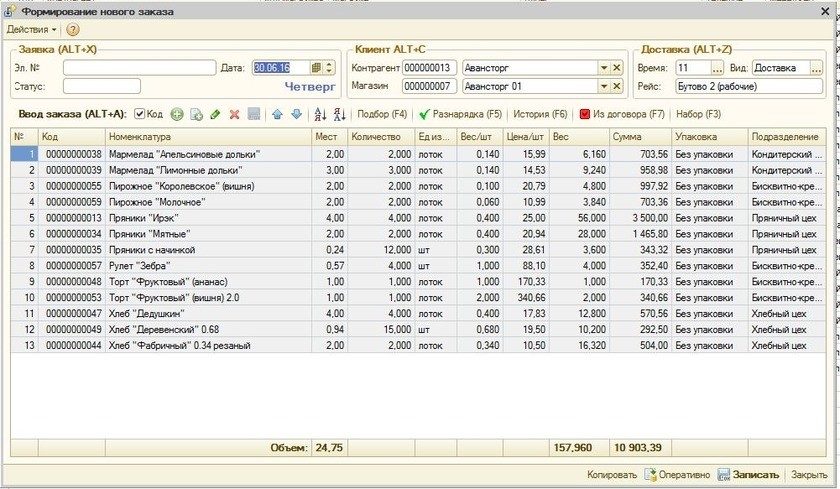840x489 pixels.
Task: Click the Упаковка column header
Action: (709, 137)
